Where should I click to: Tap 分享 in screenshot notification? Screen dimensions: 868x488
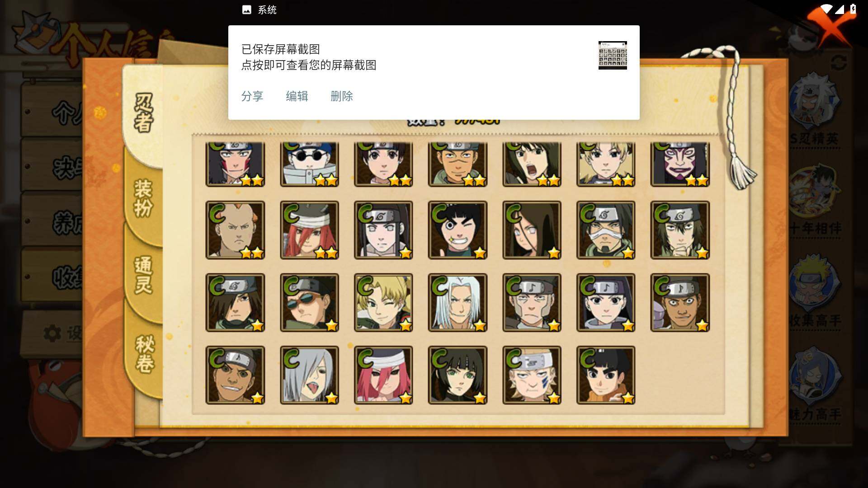(x=252, y=96)
